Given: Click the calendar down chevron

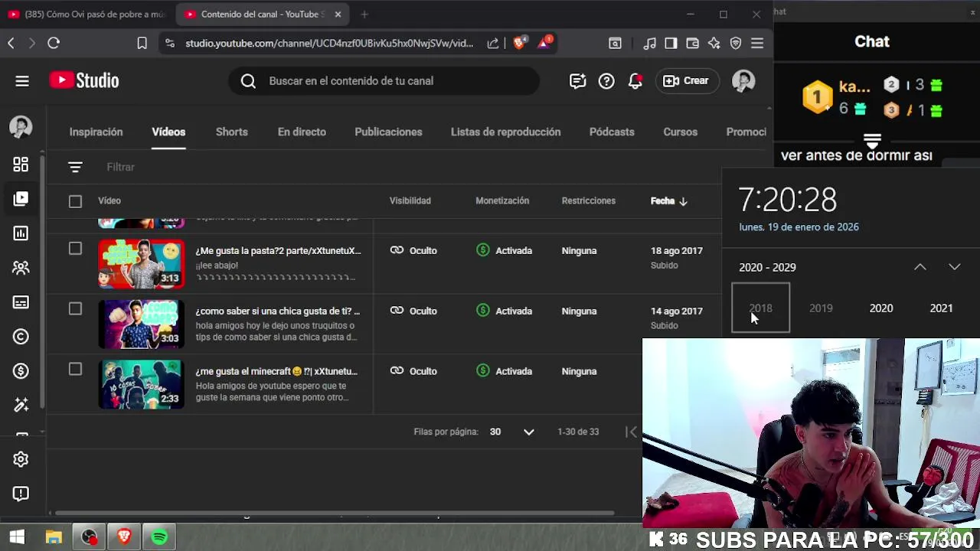Looking at the screenshot, I should (x=954, y=267).
